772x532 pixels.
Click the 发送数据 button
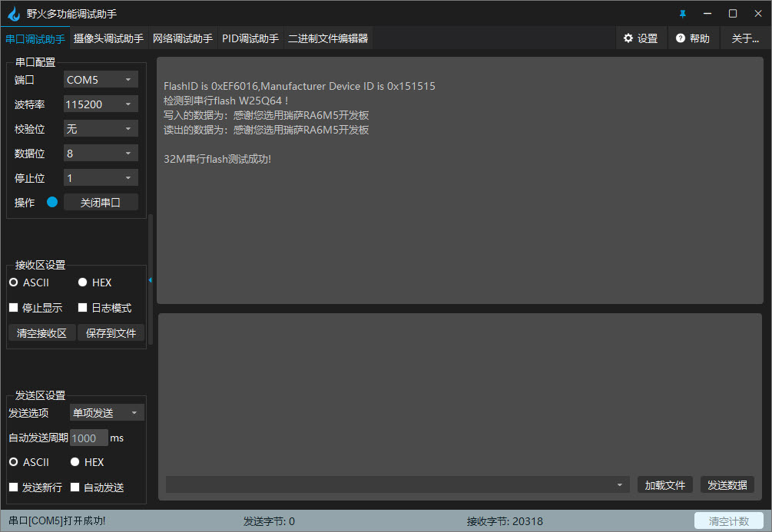pyautogui.click(x=727, y=485)
